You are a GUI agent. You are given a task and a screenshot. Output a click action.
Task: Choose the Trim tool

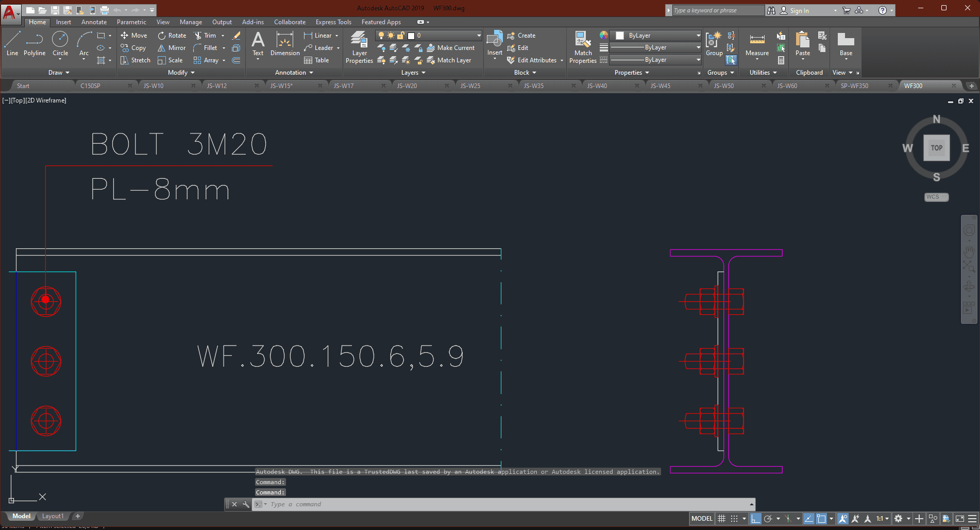pos(205,36)
